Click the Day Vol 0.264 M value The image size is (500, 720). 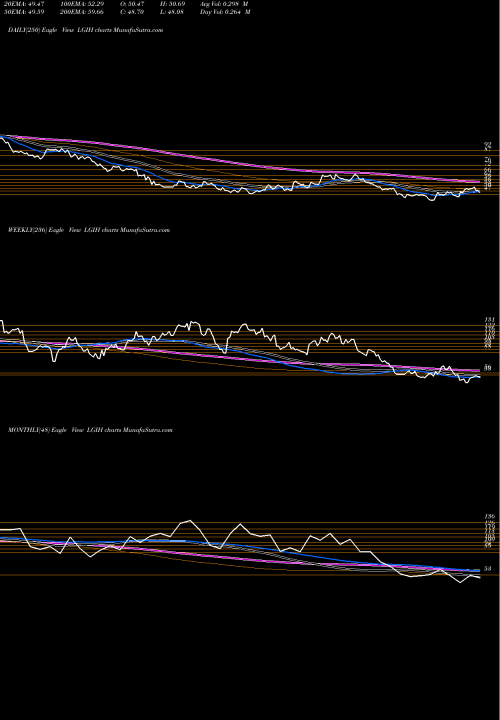(x=225, y=12)
